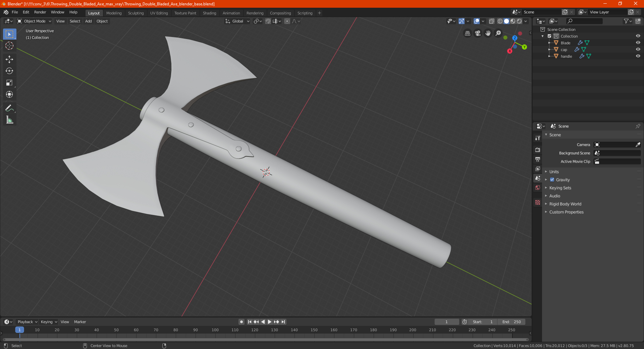Open the Playback dropdown in timeline
Viewport: 644px width, 349px height.
[x=28, y=322]
